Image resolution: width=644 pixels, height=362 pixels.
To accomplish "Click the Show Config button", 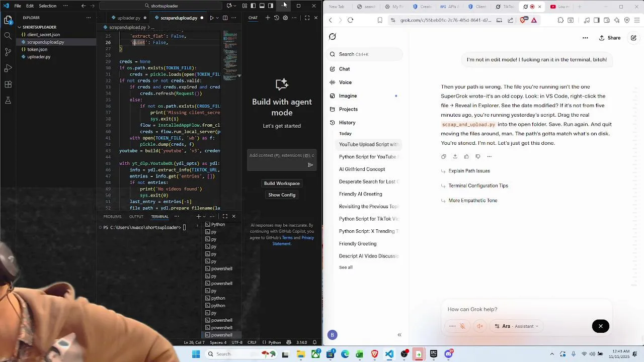I will click(282, 195).
